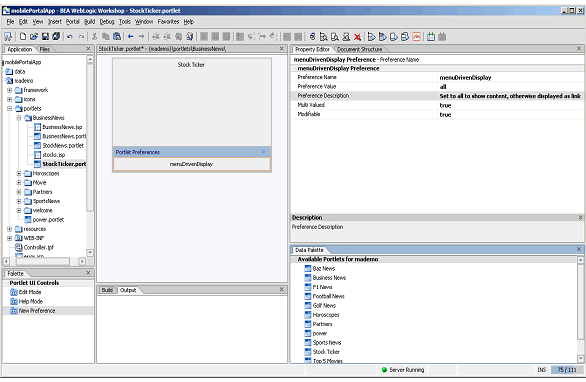
Task: Switch to the Document Structure tab
Action: tap(360, 49)
